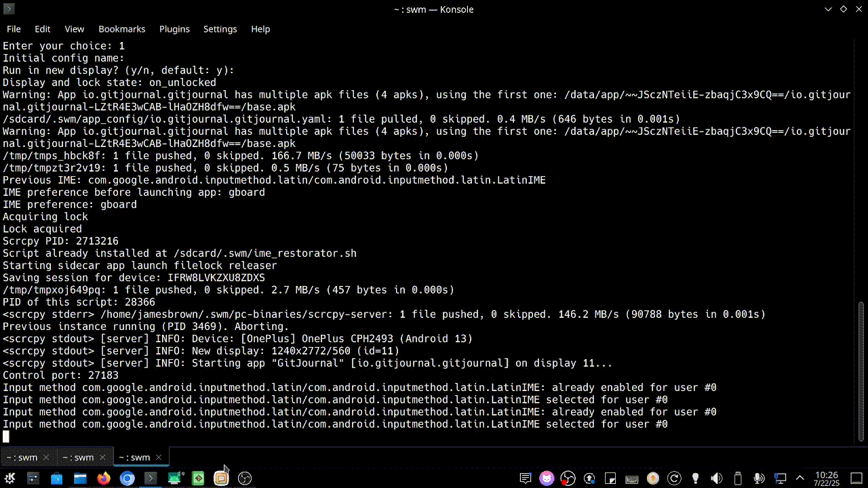Open System Settings from the taskbar

coord(33,479)
